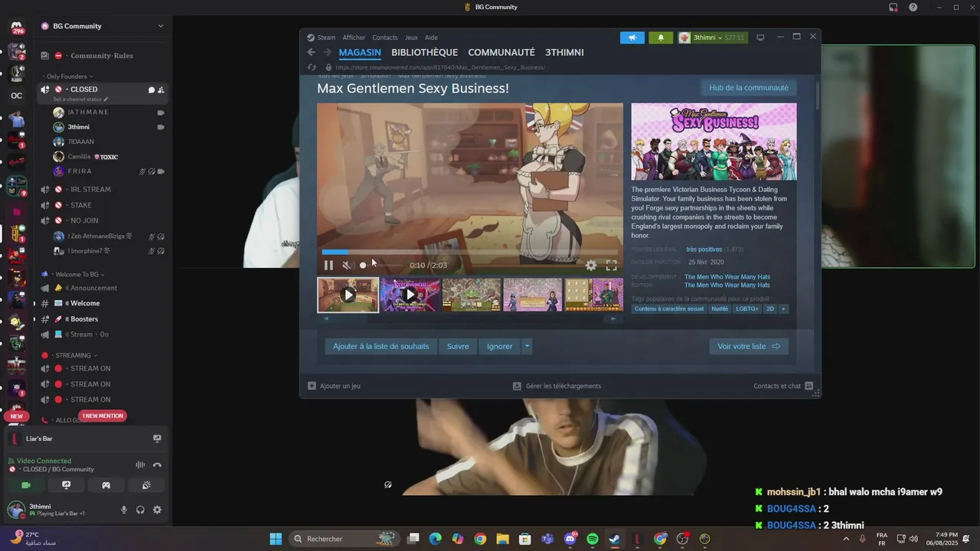Open Voir votre liste
This screenshot has height=551, width=980.
pos(749,346)
